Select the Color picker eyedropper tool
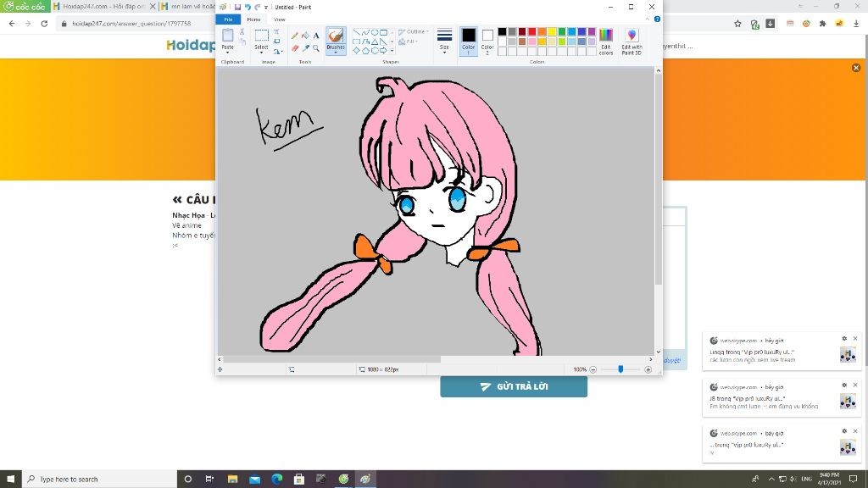This screenshot has width=868, height=488. 305,48
